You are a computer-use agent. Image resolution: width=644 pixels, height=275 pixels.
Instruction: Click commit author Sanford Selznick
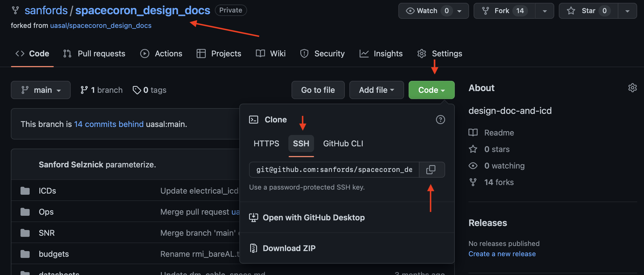tap(71, 165)
